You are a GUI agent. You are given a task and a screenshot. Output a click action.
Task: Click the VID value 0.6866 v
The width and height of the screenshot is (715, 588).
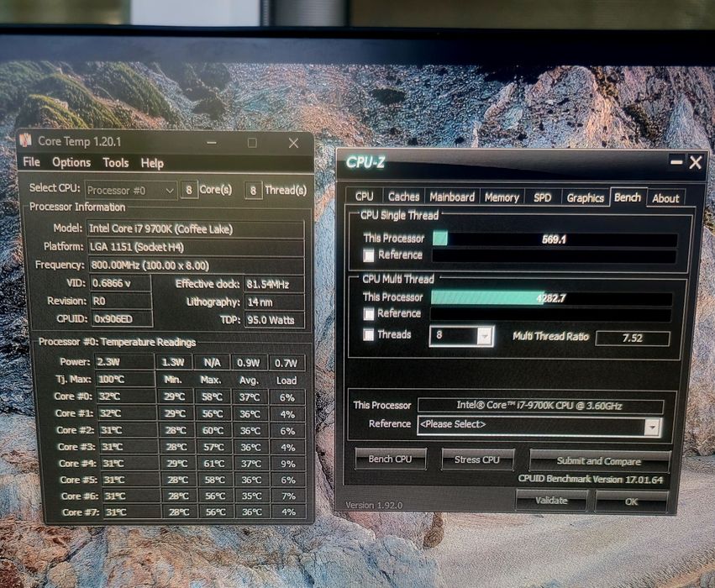click(x=120, y=283)
